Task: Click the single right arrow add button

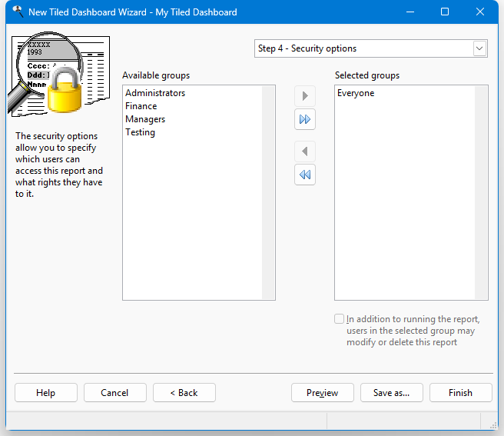Action: click(305, 96)
